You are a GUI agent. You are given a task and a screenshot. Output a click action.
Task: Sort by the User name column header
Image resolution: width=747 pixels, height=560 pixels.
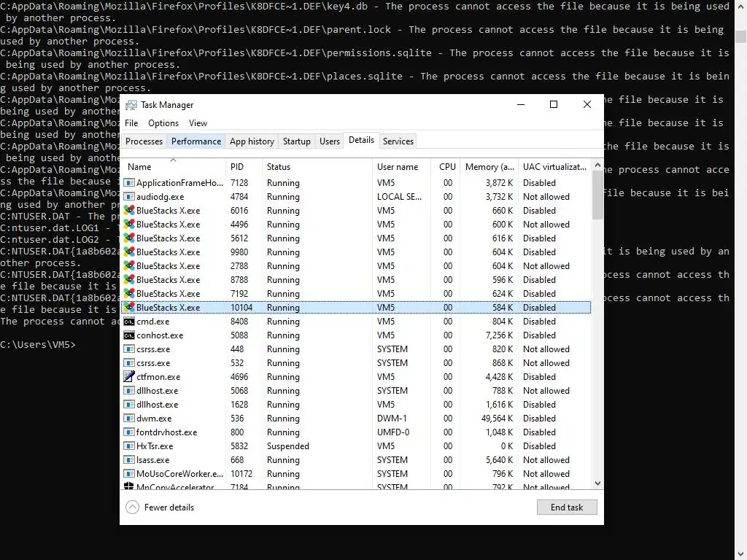coord(402,167)
